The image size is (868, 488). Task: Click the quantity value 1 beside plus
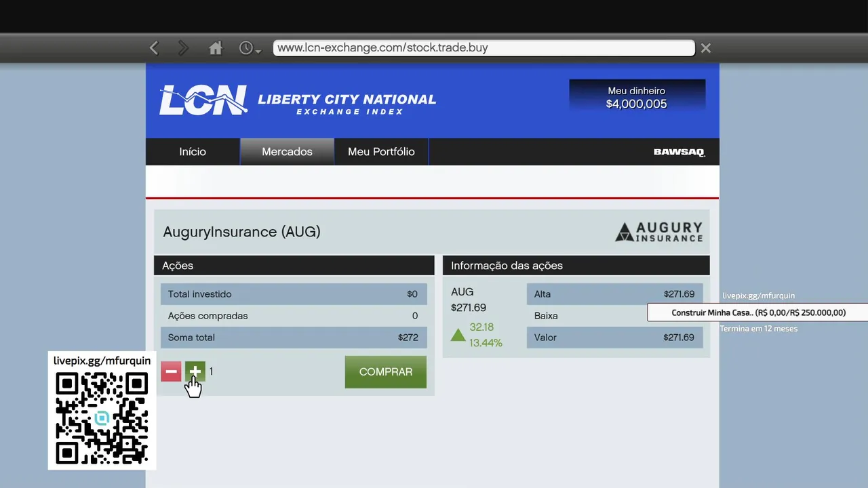pos(211,371)
